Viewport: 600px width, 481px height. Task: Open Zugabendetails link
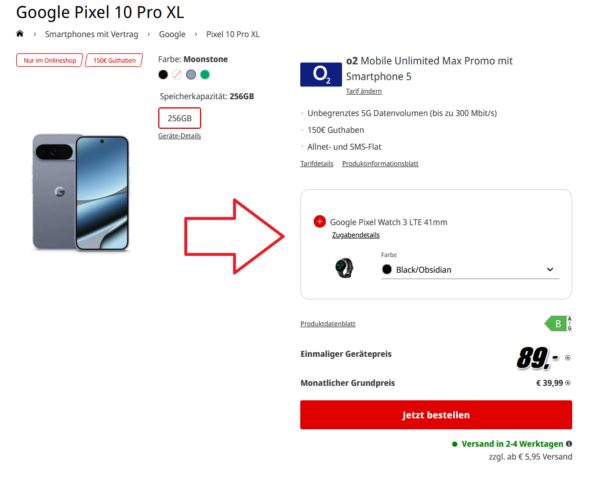(356, 235)
